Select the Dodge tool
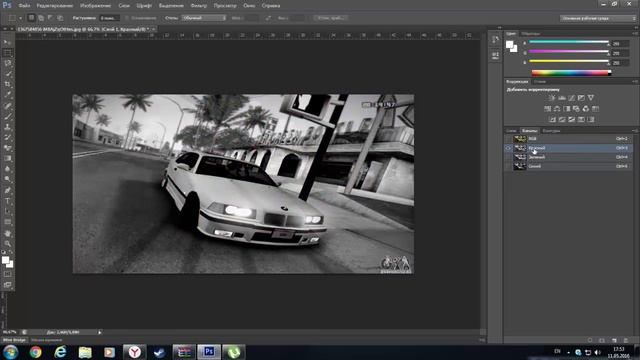The image size is (640, 360). click(8, 179)
